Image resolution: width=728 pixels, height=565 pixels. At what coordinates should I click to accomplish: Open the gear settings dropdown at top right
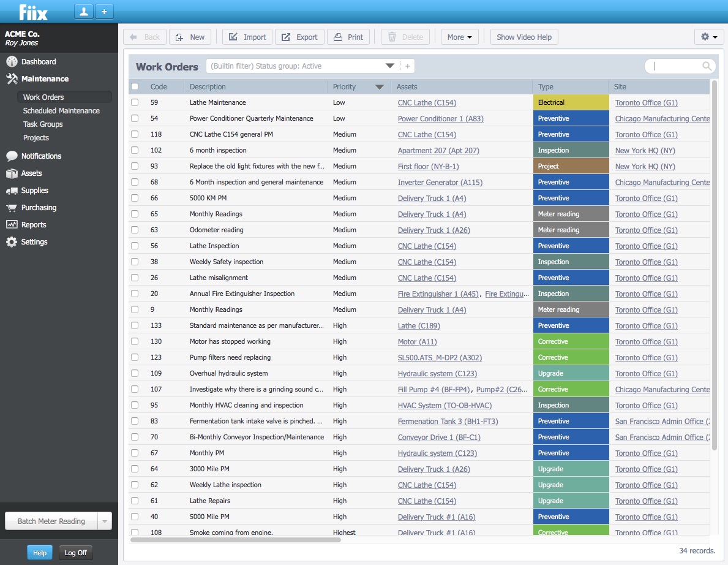coord(709,37)
